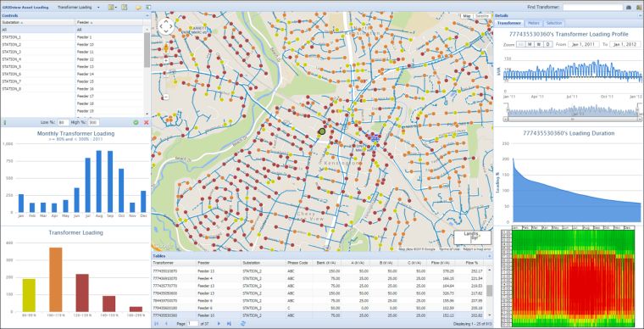Viewport: 644px width, 329px height.
Task: Open the Meters tab
Action: tap(534, 24)
